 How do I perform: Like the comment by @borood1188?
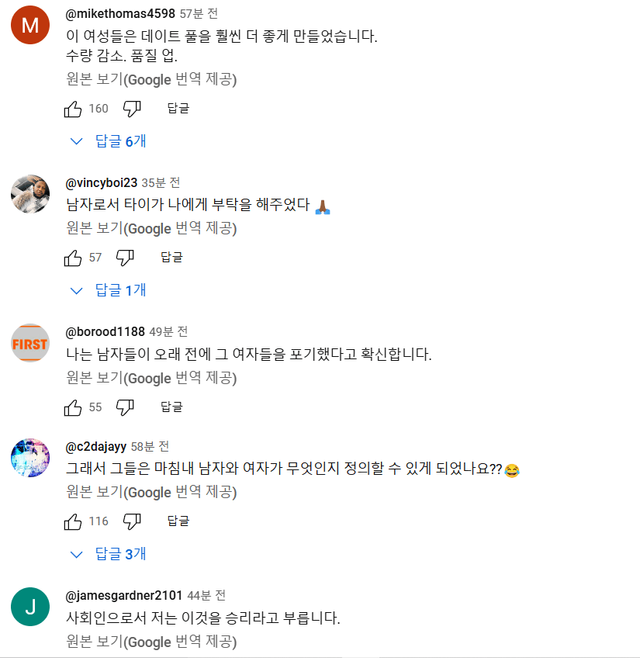73,407
